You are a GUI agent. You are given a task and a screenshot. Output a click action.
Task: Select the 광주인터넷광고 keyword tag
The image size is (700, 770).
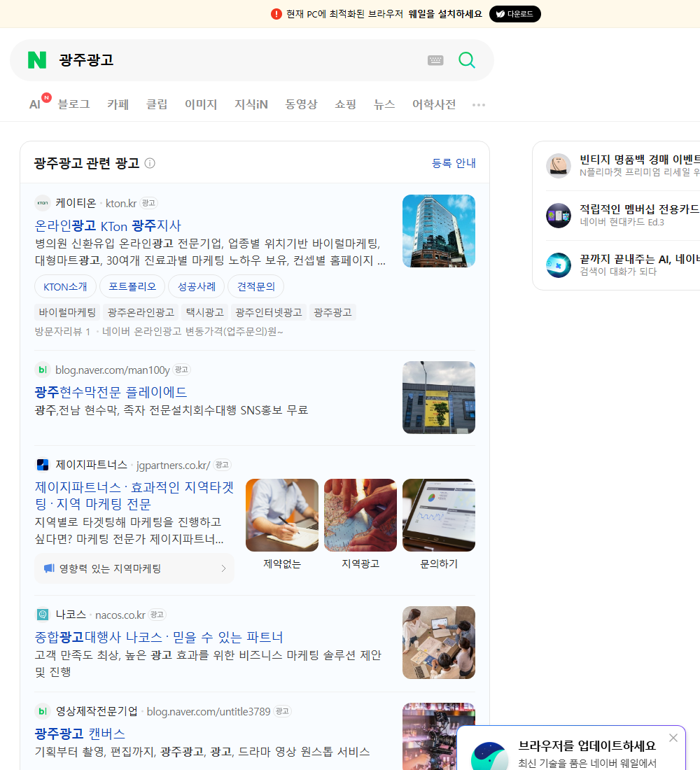(269, 312)
